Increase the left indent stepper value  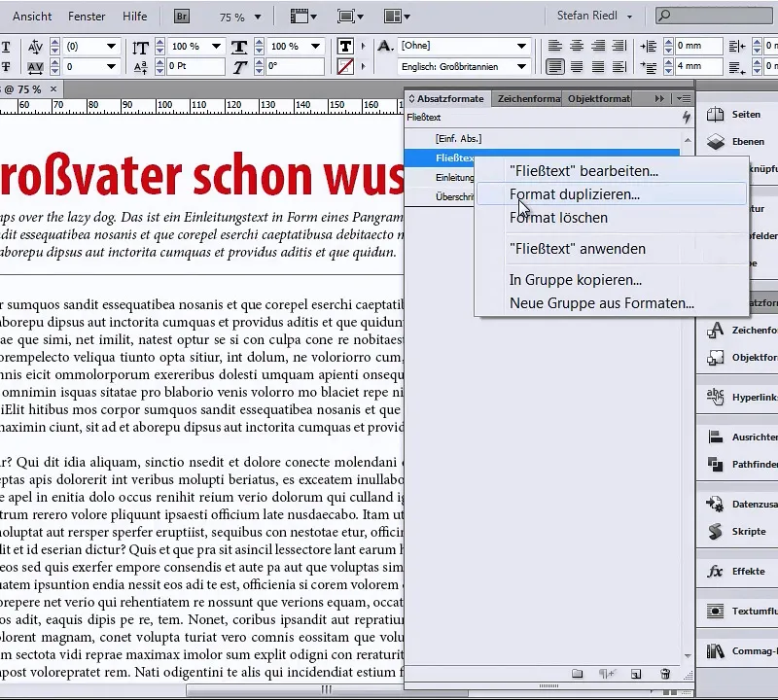coord(668,43)
